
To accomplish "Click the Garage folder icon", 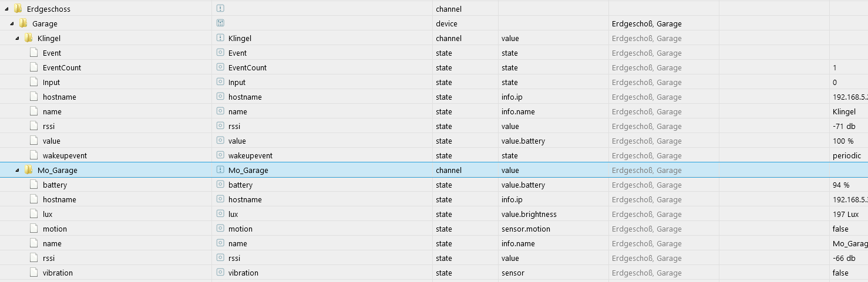I will click(x=23, y=23).
